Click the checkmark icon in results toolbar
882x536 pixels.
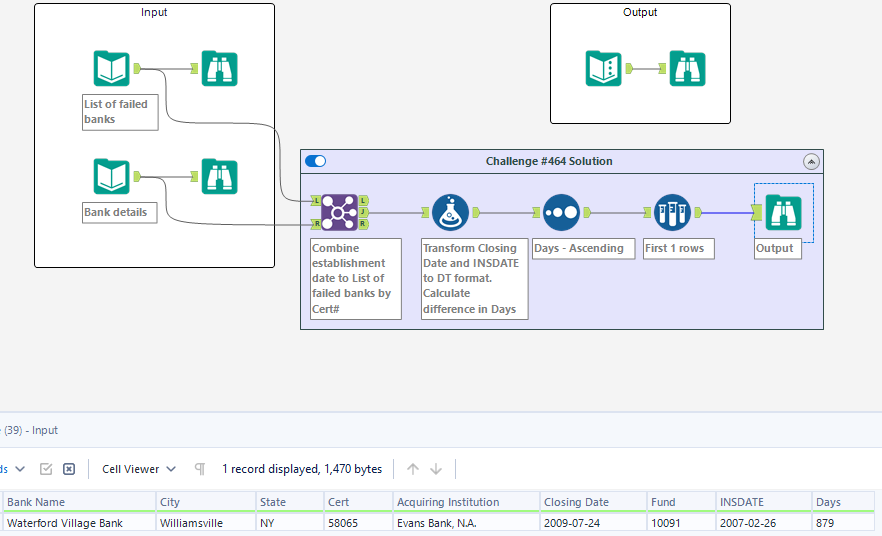(46, 469)
